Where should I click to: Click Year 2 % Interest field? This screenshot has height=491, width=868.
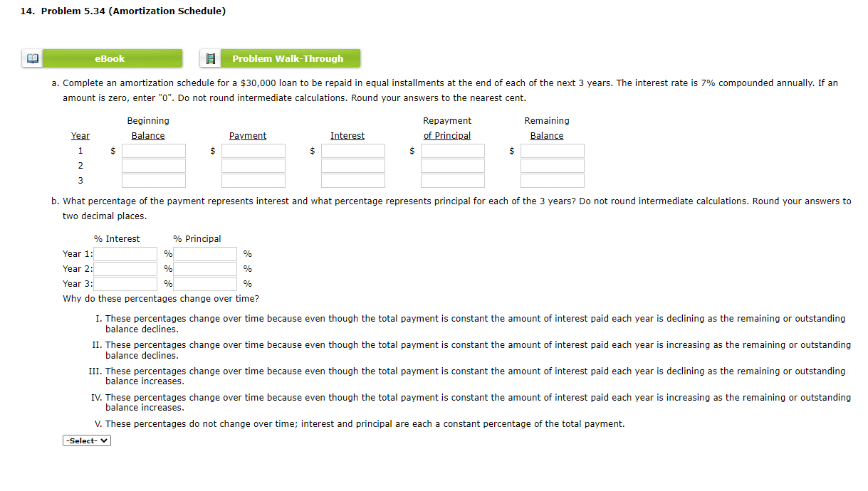(x=125, y=268)
